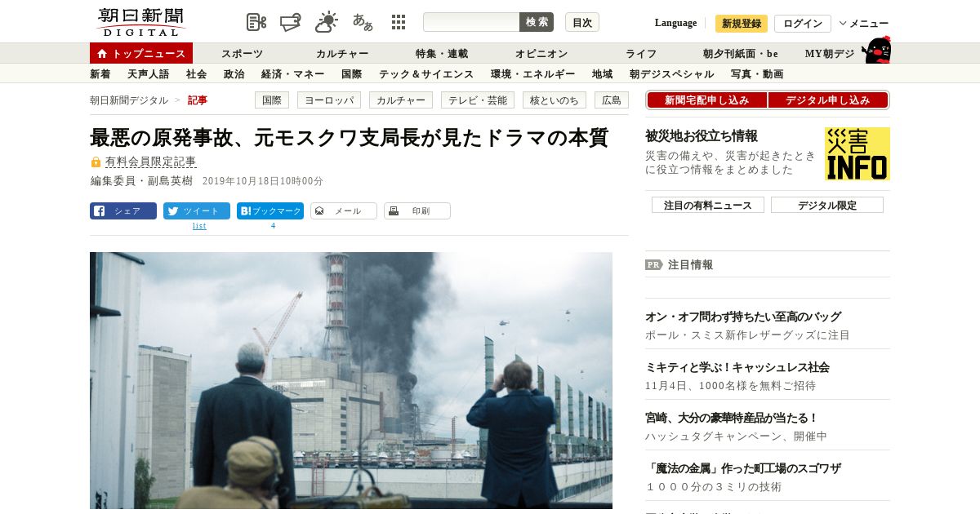Click 新聞宅配申し込み button
This screenshot has width=980, height=514.
pyautogui.click(x=707, y=100)
